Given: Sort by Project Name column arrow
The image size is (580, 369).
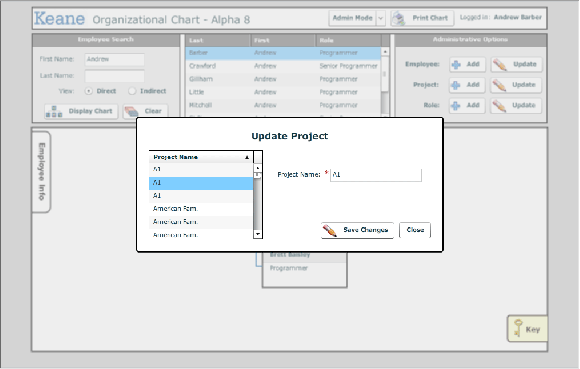Looking at the screenshot, I should click(247, 158).
